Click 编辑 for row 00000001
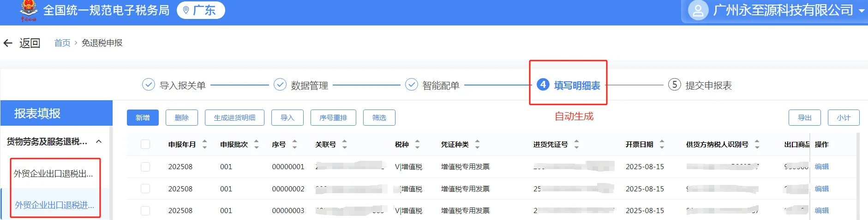The height and width of the screenshot is (220, 868). (822, 166)
